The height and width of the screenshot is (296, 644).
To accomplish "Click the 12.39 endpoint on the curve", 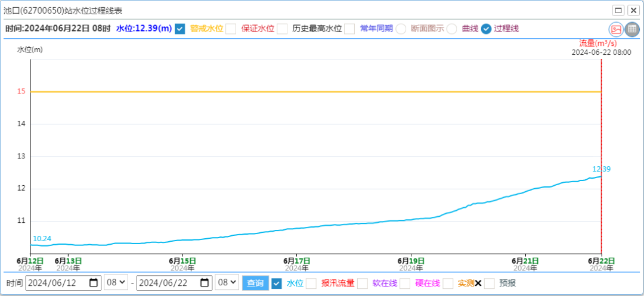I will (x=600, y=176).
